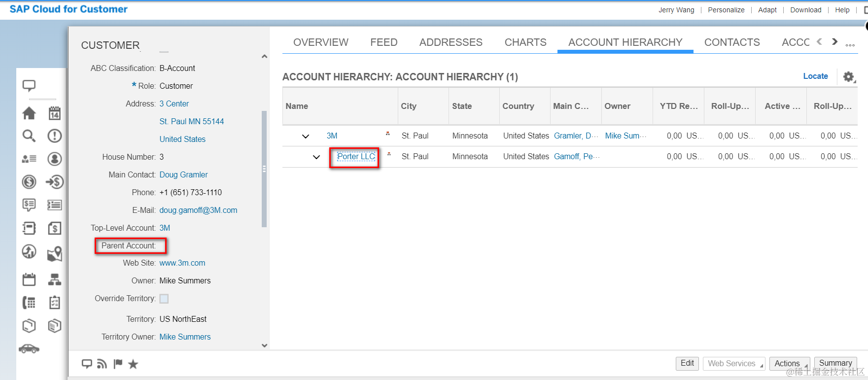Open the dollar speech bubble icon in the sidebar

(29, 205)
